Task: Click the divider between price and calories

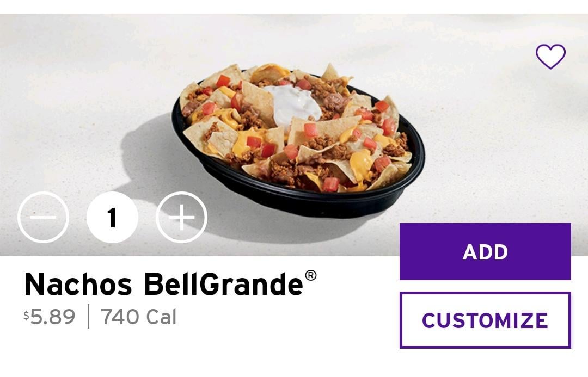Action: (x=89, y=317)
